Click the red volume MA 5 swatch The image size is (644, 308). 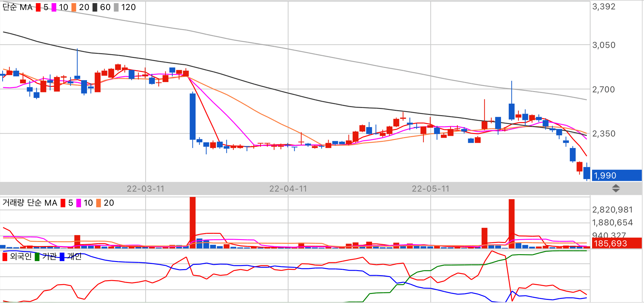(63, 203)
